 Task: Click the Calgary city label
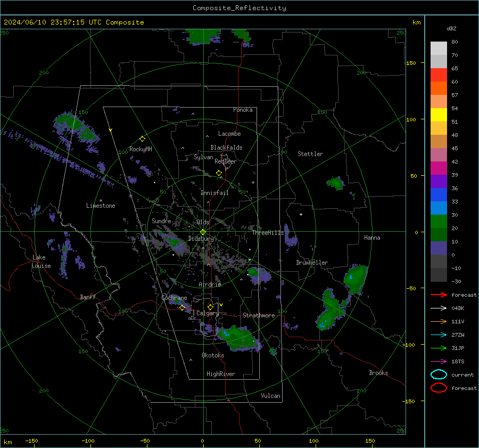pos(208,313)
